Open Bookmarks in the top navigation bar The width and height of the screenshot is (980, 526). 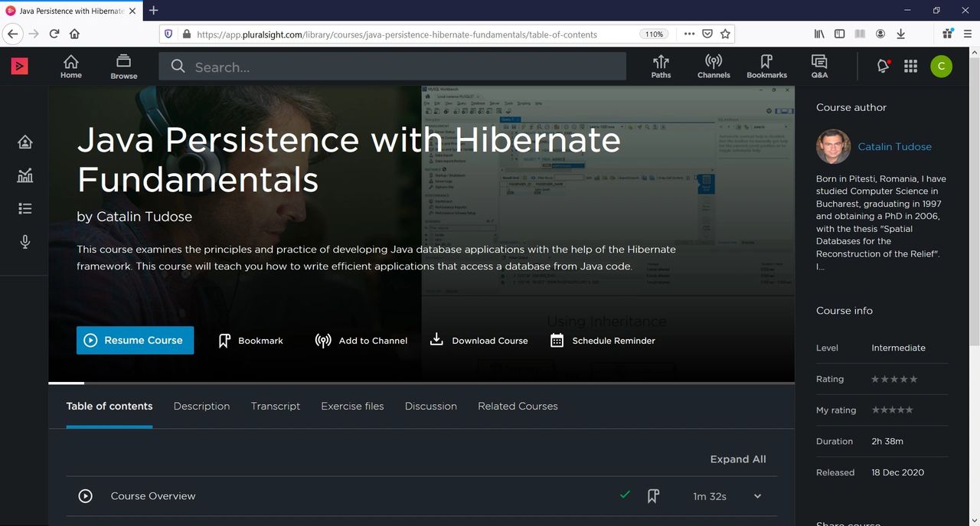point(766,67)
